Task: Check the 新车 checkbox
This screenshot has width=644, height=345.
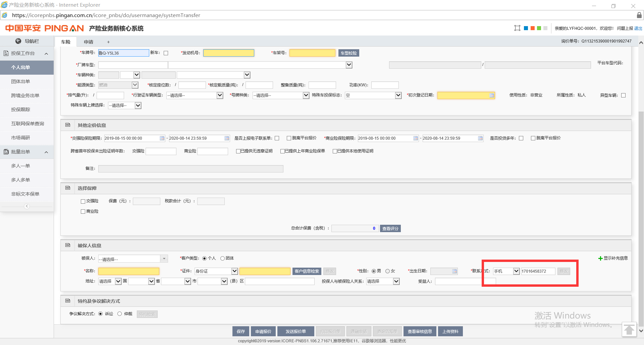Action: (166, 53)
